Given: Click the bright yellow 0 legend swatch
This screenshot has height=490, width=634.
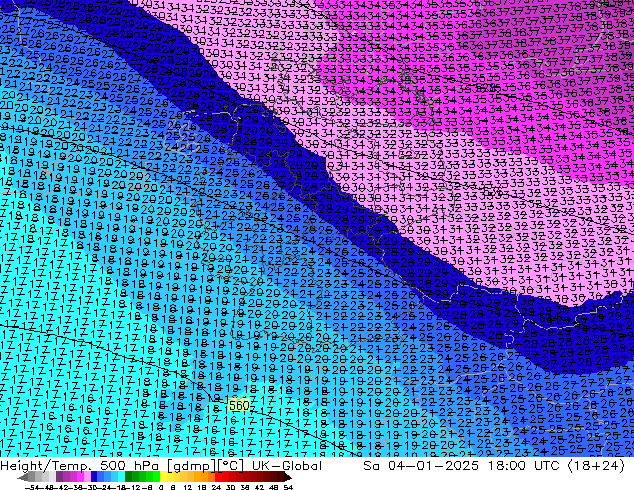Looking at the screenshot, I should 163,477.
